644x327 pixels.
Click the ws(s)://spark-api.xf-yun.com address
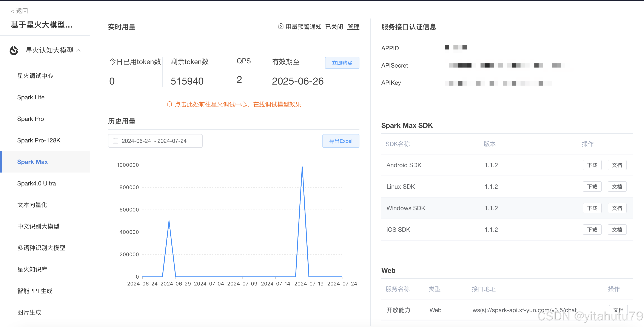[524, 310]
